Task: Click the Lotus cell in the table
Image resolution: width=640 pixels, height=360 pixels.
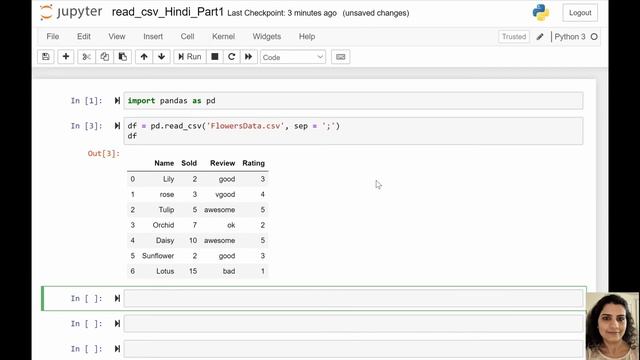Action: point(165,271)
